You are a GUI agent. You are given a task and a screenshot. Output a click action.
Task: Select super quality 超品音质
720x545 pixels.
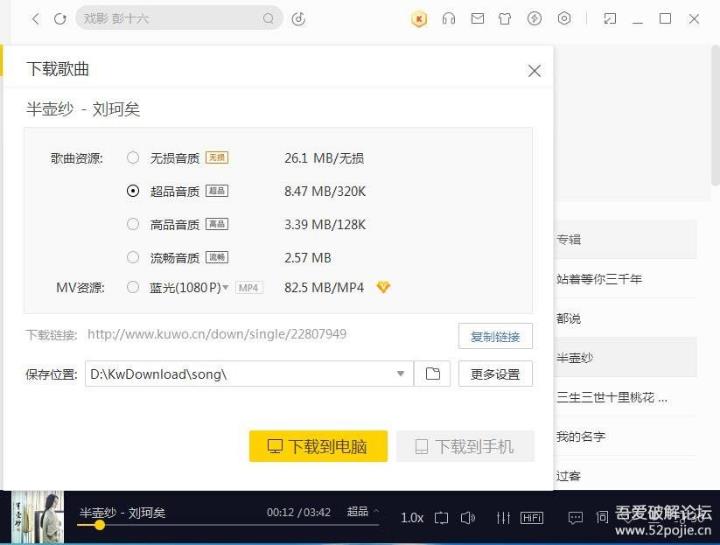tap(133, 191)
